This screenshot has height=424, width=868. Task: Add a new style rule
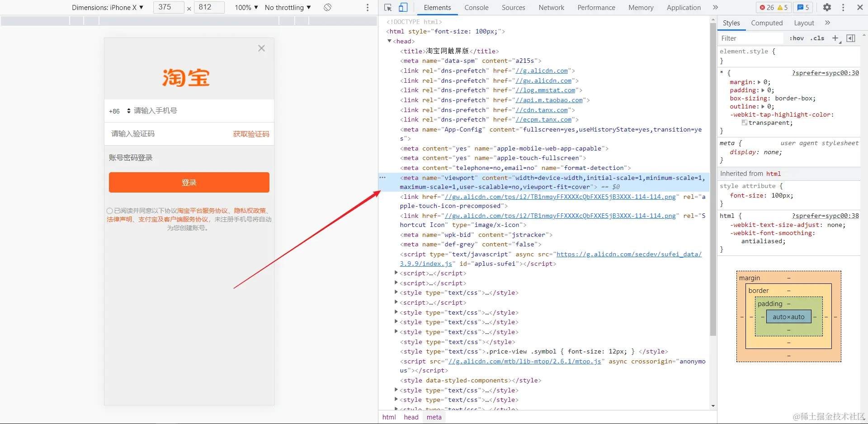(x=835, y=38)
